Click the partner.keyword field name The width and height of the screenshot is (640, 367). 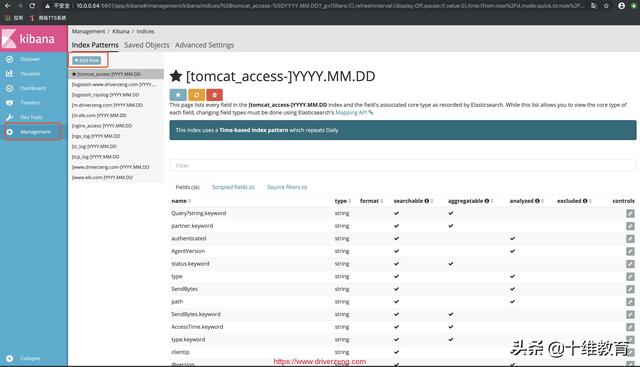click(192, 226)
